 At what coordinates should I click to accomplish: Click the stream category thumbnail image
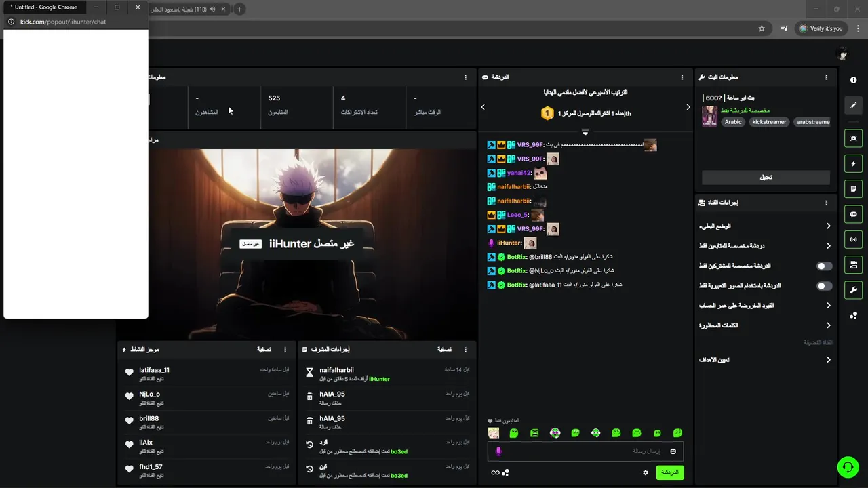pos(709,116)
